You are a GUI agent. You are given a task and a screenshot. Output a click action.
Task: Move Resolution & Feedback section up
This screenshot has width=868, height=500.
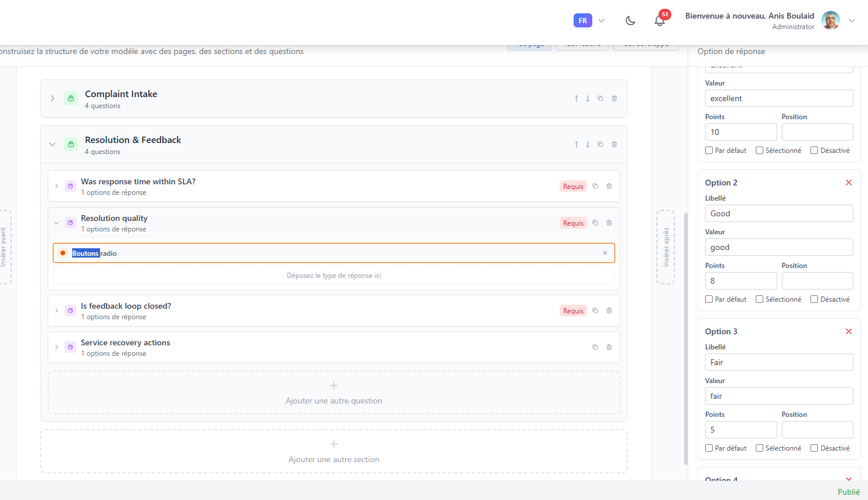click(x=577, y=144)
